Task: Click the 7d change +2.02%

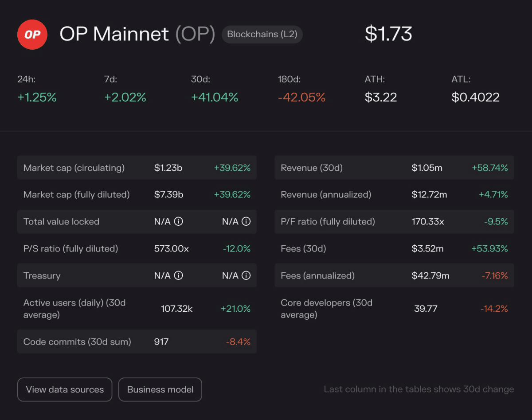Action: [125, 97]
